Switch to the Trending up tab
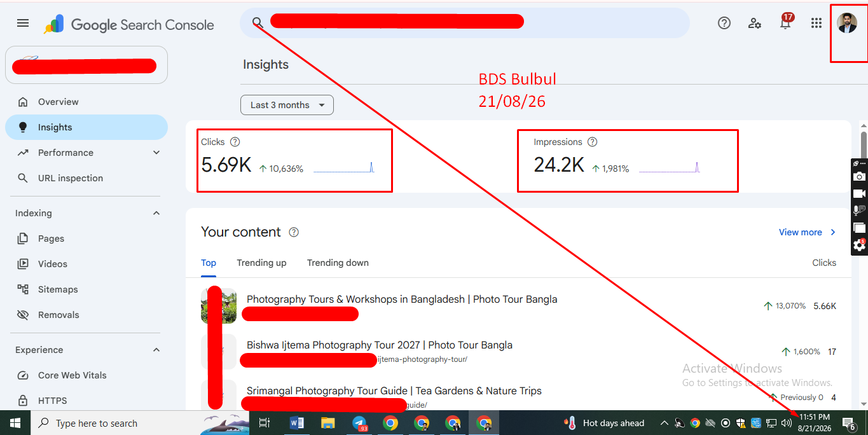This screenshot has width=868, height=435. coord(261,263)
